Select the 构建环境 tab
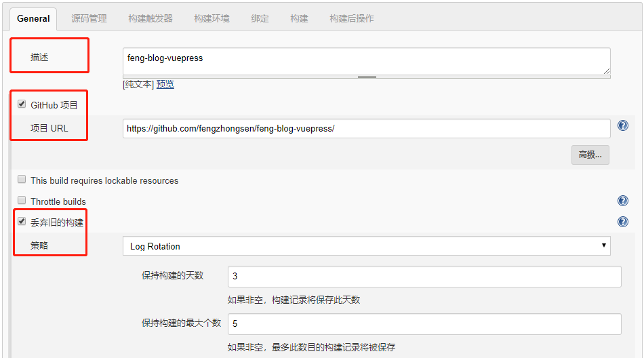644x358 pixels. pyautogui.click(x=212, y=18)
